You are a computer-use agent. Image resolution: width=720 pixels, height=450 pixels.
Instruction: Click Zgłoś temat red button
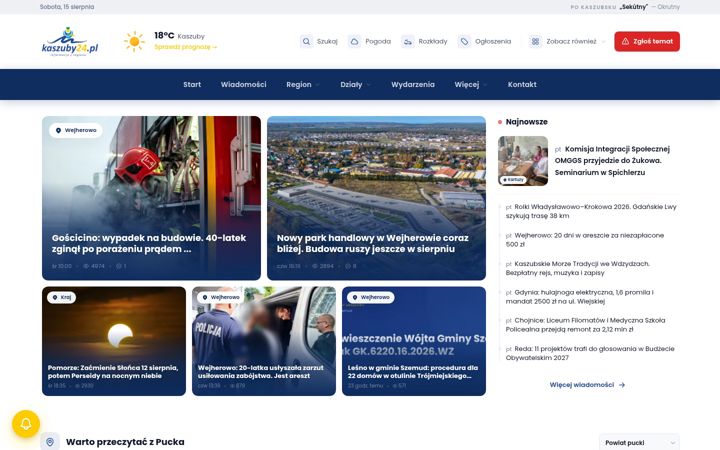[x=647, y=41]
